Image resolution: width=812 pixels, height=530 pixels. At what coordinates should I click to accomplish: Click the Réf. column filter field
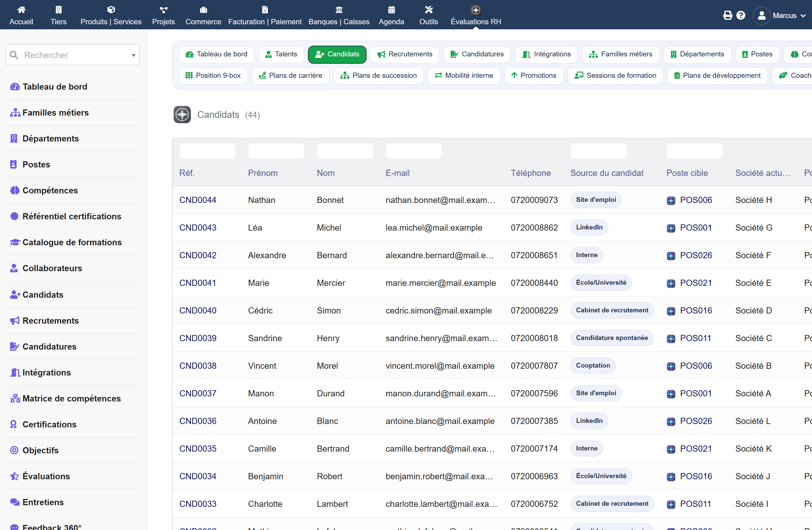(208, 151)
